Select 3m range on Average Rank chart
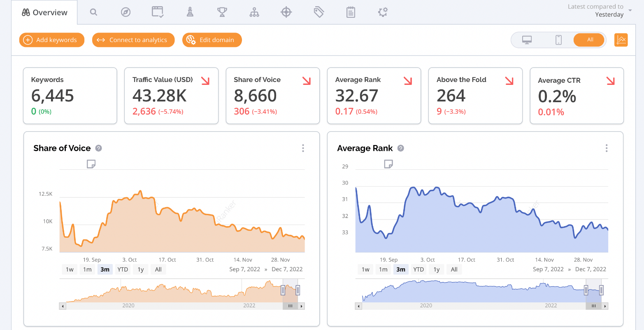This screenshot has height=330, width=644. tap(401, 269)
